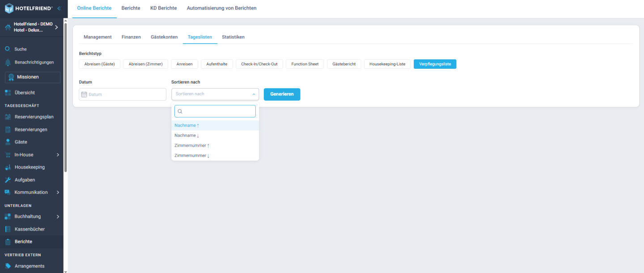Expand the In-House submenu arrow
Image resolution: width=644 pixels, height=273 pixels.
[58, 155]
